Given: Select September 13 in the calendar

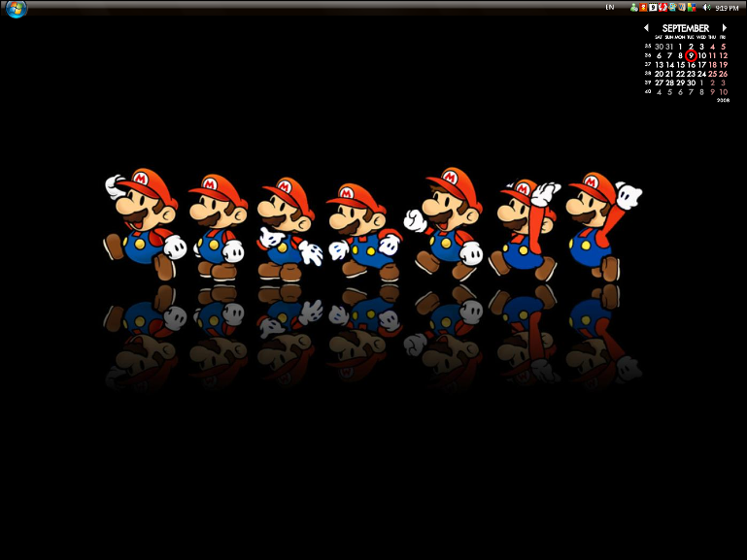Looking at the screenshot, I should pyautogui.click(x=659, y=65).
